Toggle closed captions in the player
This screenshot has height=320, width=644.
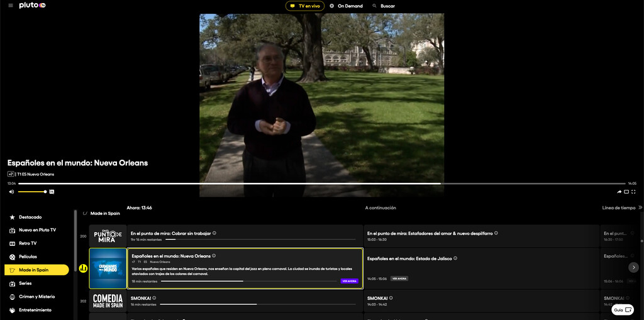pos(52,192)
